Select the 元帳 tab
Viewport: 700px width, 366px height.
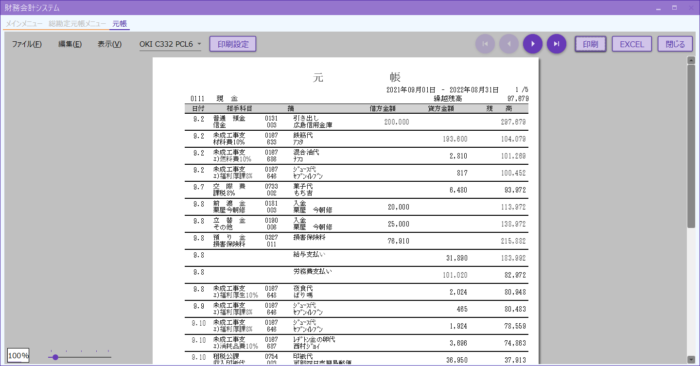click(119, 24)
